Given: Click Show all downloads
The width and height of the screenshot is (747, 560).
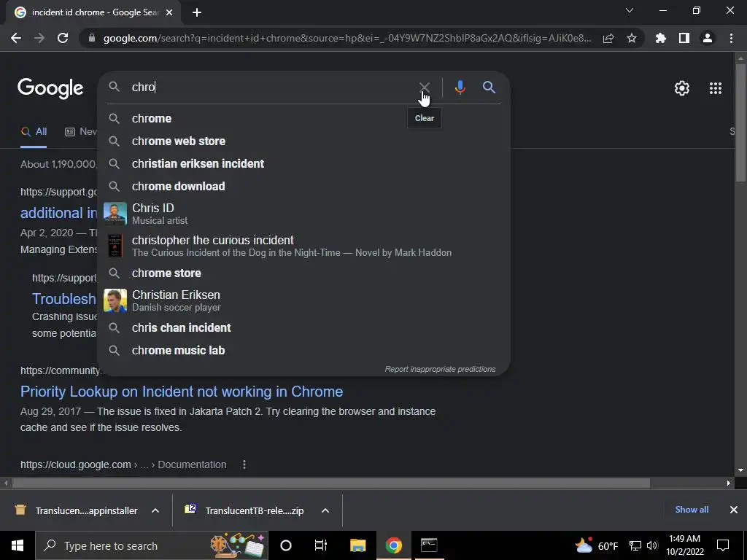Looking at the screenshot, I should click(692, 510).
